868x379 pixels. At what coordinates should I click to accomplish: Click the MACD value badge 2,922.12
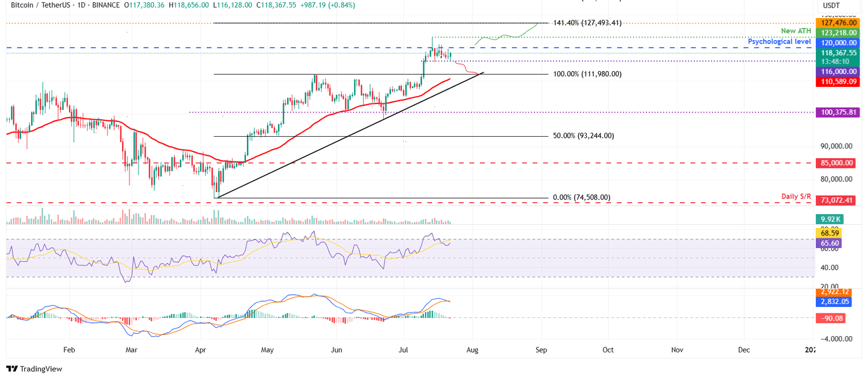coord(834,291)
